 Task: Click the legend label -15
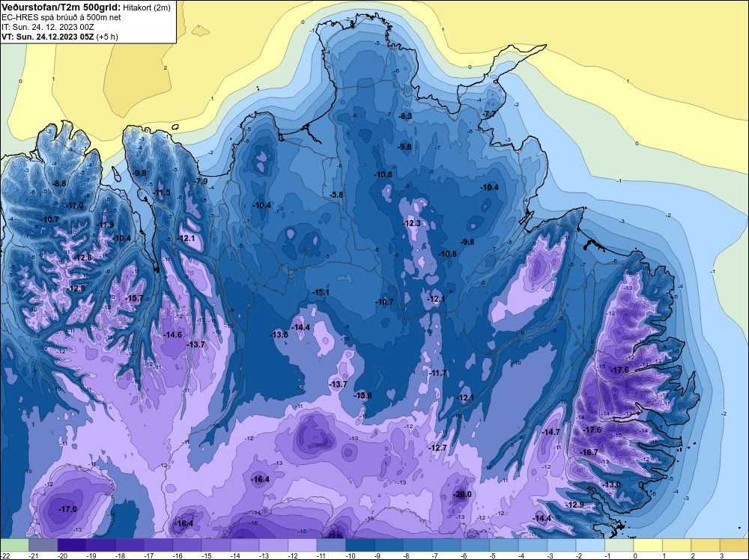click(x=207, y=556)
